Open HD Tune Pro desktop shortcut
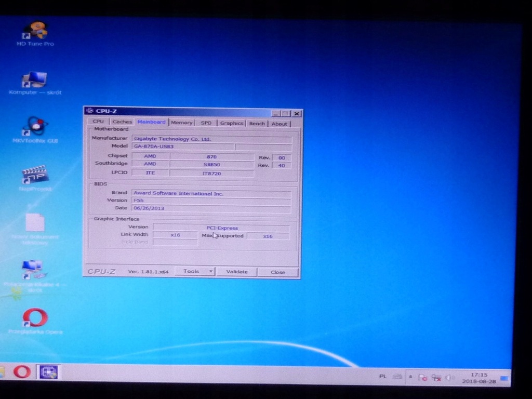This screenshot has height=399, width=532. pyautogui.click(x=36, y=32)
